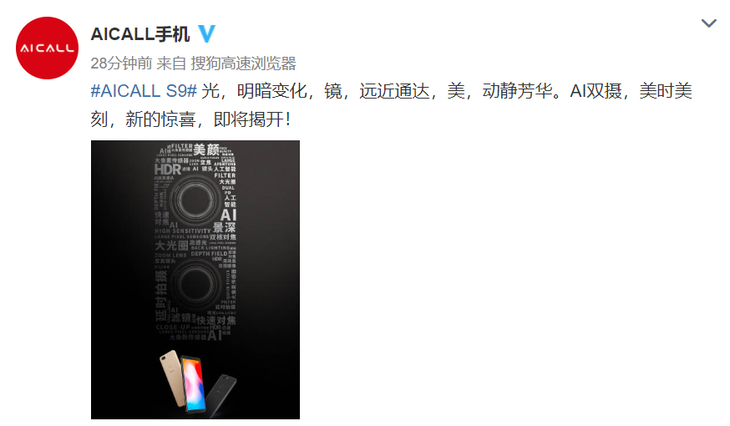Expand the post options chevron
The height and width of the screenshot is (426, 730).
(x=709, y=23)
